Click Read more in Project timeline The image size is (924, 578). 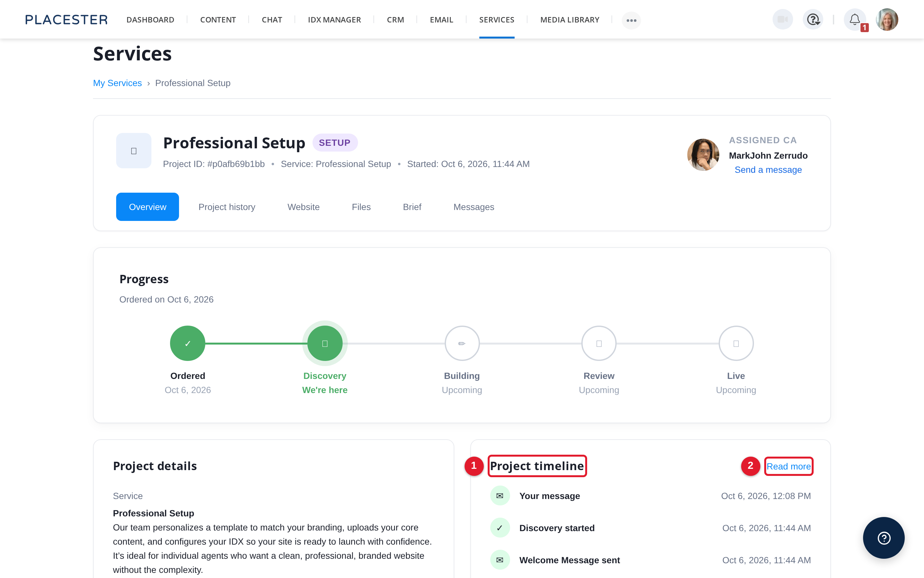[789, 466]
